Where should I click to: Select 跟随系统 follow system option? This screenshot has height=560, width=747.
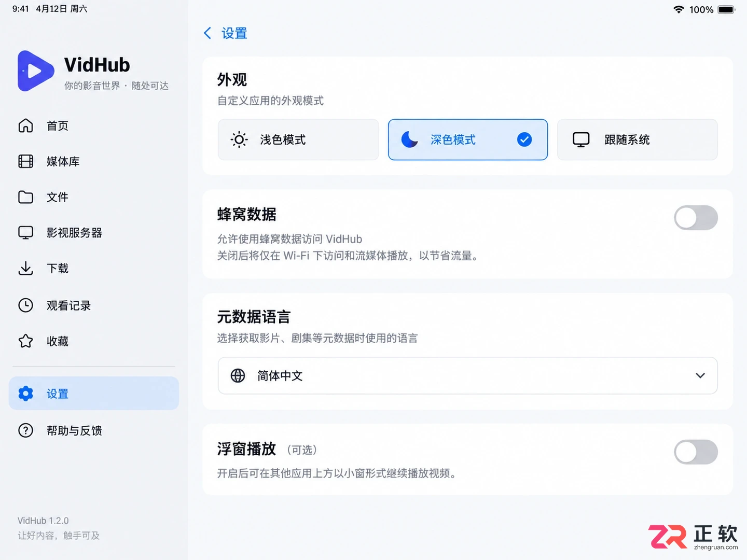[638, 139]
